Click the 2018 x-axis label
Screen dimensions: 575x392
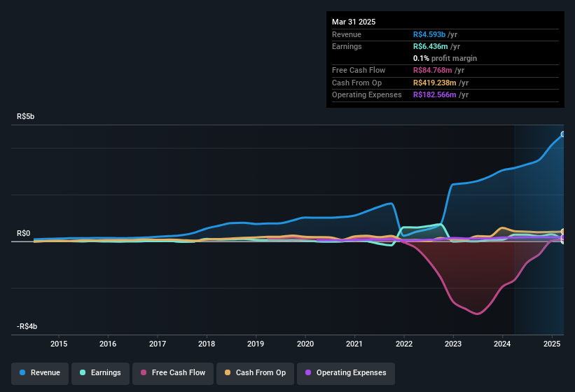pyautogui.click(x=207, y=344)
